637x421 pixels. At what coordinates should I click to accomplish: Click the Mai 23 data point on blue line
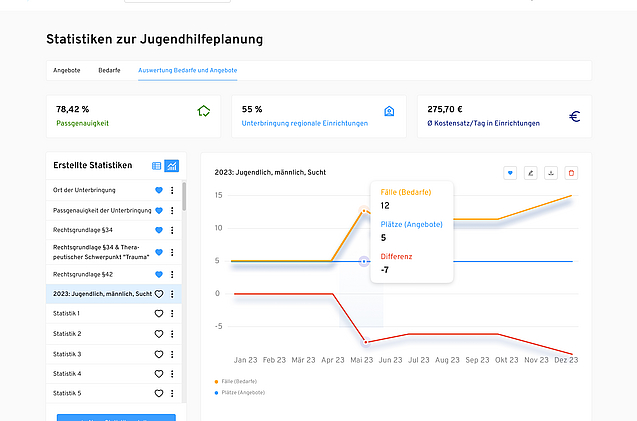364,261
